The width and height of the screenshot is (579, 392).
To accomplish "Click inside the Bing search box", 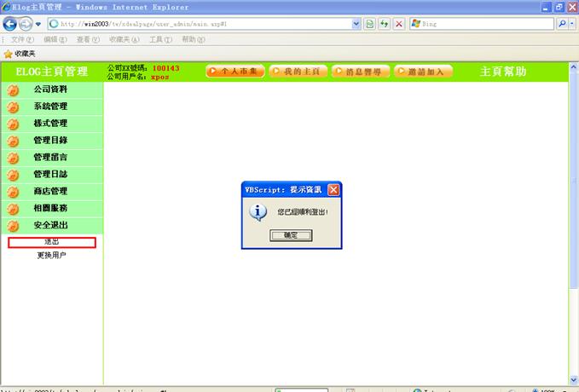I will pyautogui.click(x=486, y=24).
